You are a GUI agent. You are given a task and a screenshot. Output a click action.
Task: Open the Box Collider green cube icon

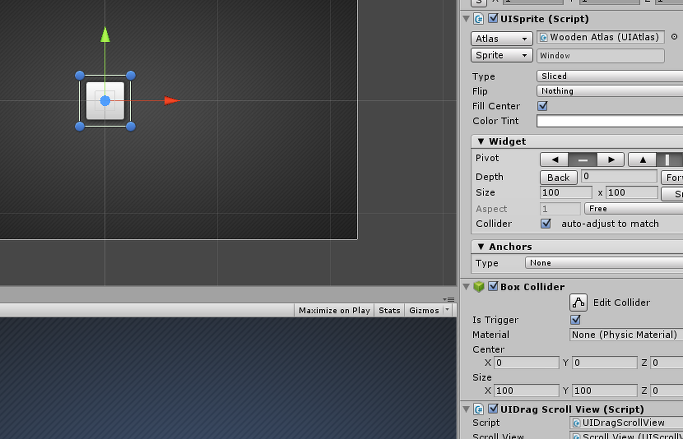tap(479, 287)
